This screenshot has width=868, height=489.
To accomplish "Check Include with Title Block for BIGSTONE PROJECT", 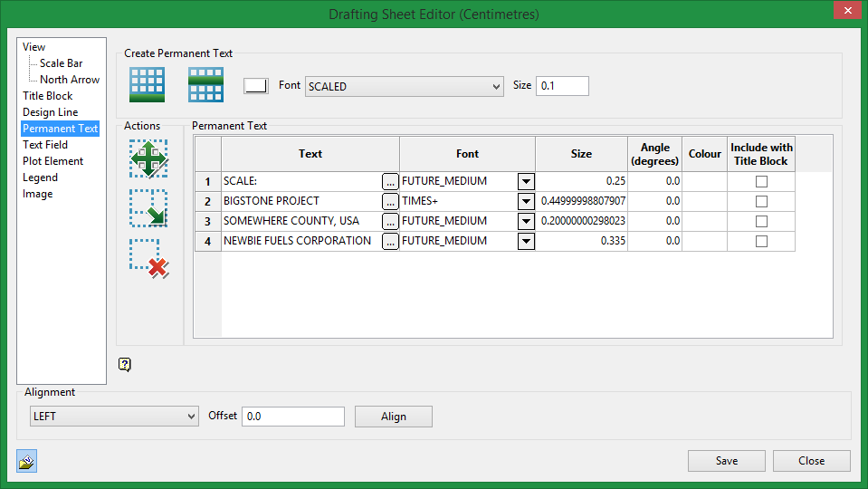I will (x=761, y=201).
